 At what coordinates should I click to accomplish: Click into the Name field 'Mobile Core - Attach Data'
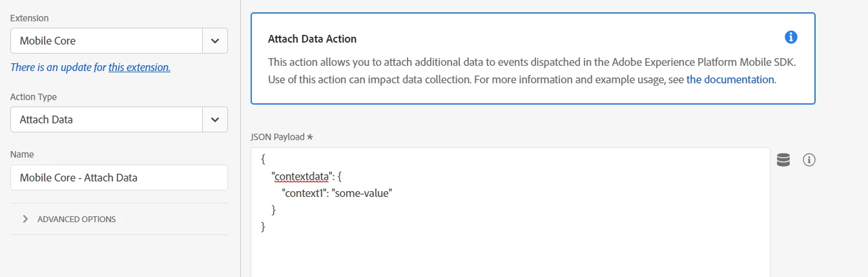[119, 178]
